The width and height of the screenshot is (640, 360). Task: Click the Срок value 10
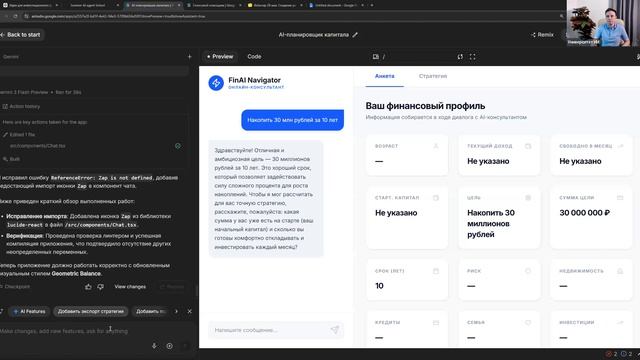pyautogui.click(x=379, y=286)
